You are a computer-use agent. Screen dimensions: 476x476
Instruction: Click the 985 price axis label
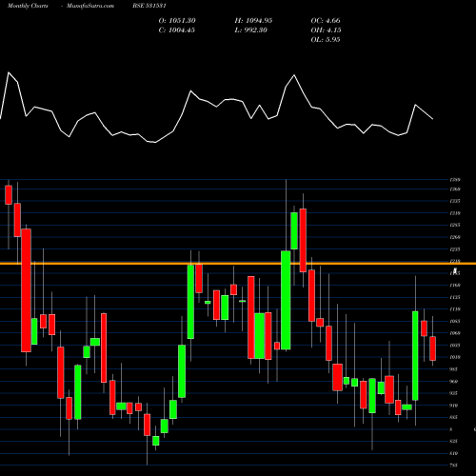pos(454,369)
